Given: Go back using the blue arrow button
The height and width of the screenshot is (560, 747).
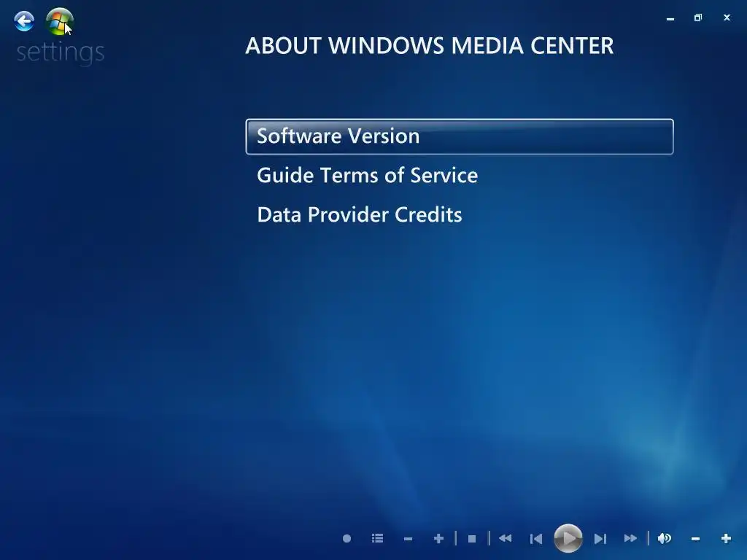Looking at the screenshot, I should click(x=24, y=21).
